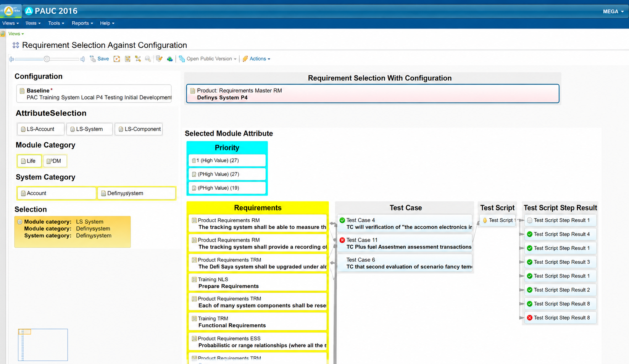The height and width of the screenshot is (364, 629).
Task: Open the Views menu in menu bar
Action: [10, 23]
